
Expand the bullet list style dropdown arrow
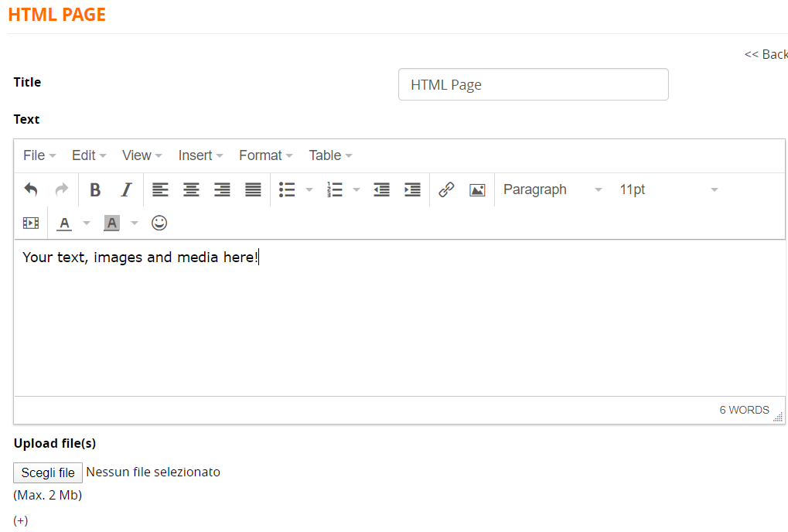point(309,189)
